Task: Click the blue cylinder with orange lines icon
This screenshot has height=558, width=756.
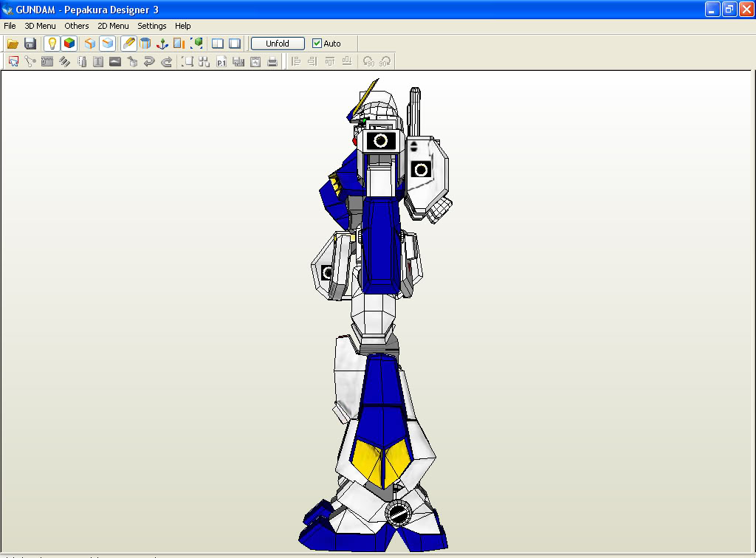Action: (145, 44)
